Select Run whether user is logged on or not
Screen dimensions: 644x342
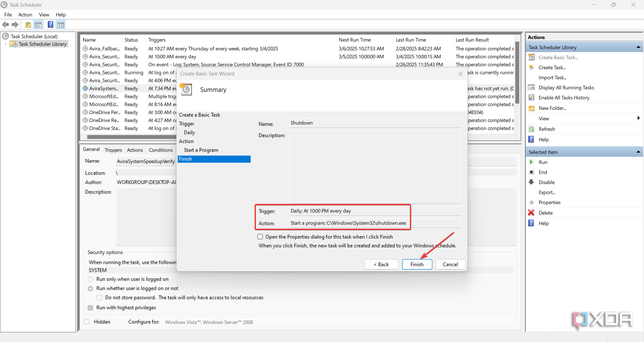91,288
